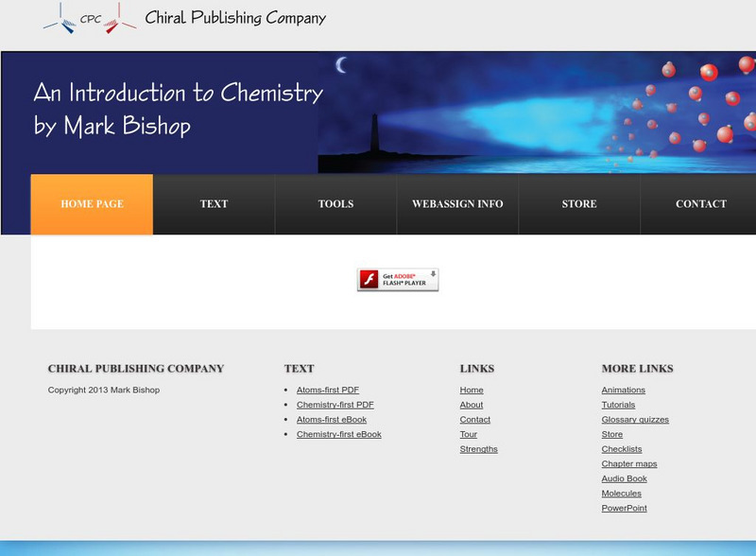Image resolution: width=756 pixels, height=556 pixels.
Task: Go to the CONTACT navigation item
Action: coord(700,203)
